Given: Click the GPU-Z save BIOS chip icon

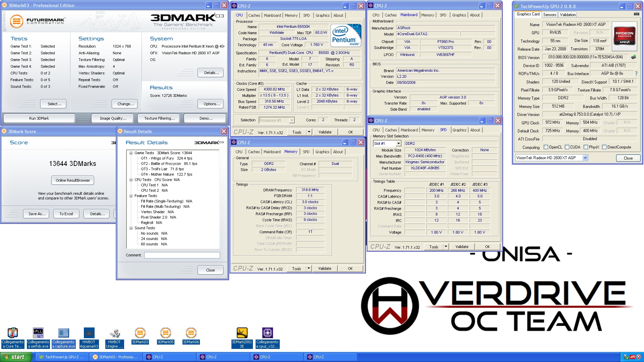Looking at the screenshot, I should click(x=634, y=57).
